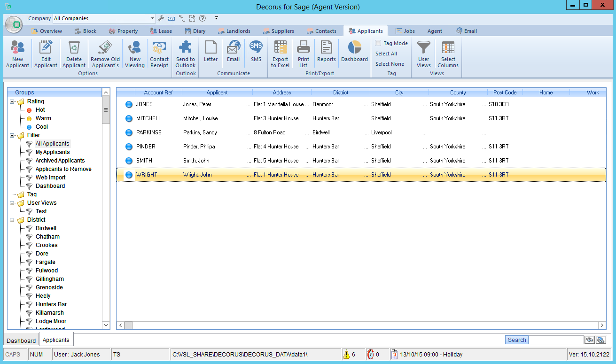
Task: Click the yellow warning triangle in status bar
Action: pos(346,355)
